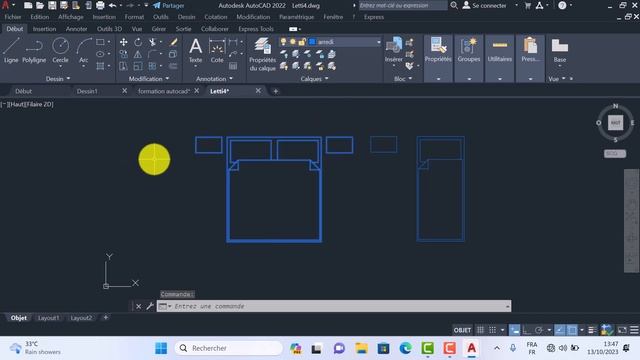
Task: Open Propriétés du calque manager
Action: [262, 54]
